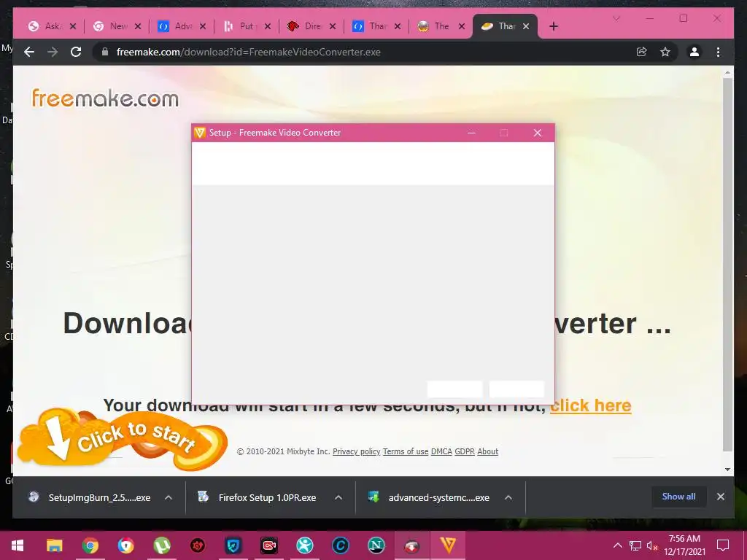
Task: Click 'Show all' downloads button
Action: pos(678,497)
